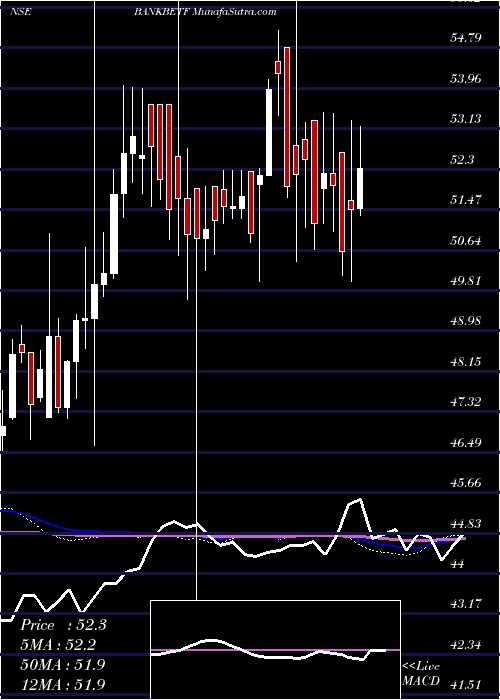The image size is (500, 700).
Task: Click the 45.66 price axis label
Action: tap(466, 483)
